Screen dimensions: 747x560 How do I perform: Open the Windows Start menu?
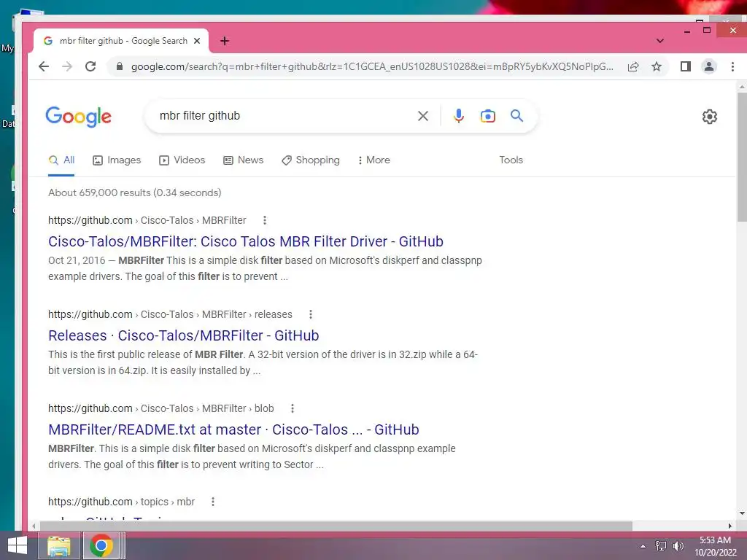point(18,546)
